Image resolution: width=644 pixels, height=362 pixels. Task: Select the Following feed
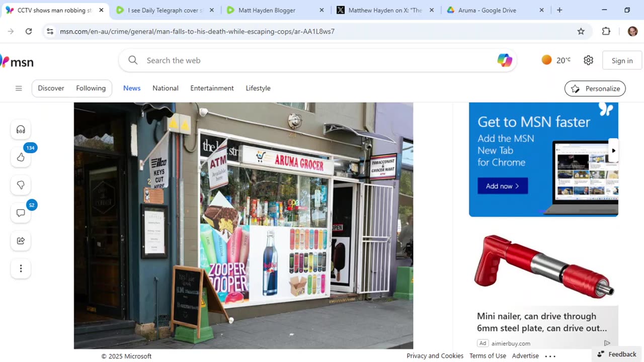pos(91,88)
